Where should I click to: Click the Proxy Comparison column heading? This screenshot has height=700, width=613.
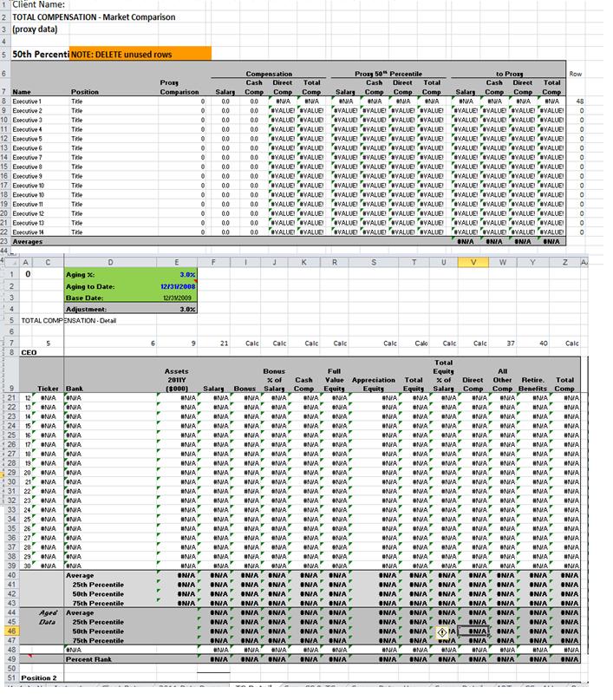tap(179, 87)
